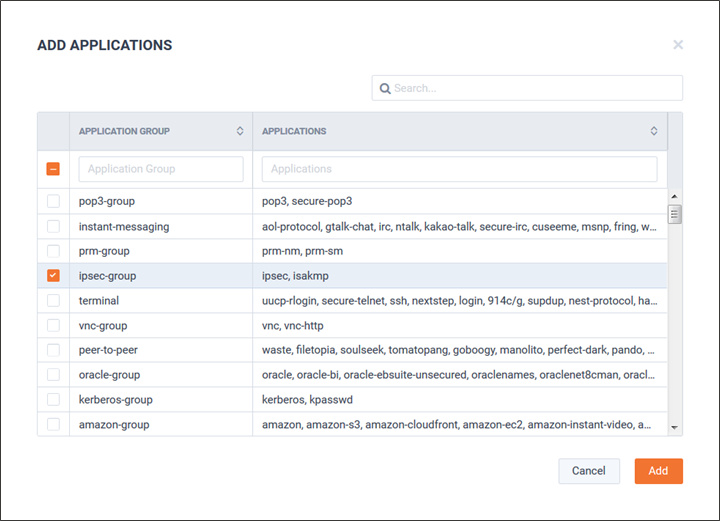Focus the Application Group filter field

click(161, 169)
